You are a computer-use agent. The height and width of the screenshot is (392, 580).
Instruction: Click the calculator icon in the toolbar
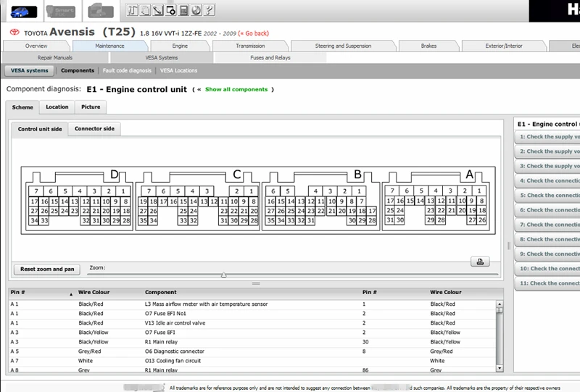[x=184, y=10]
